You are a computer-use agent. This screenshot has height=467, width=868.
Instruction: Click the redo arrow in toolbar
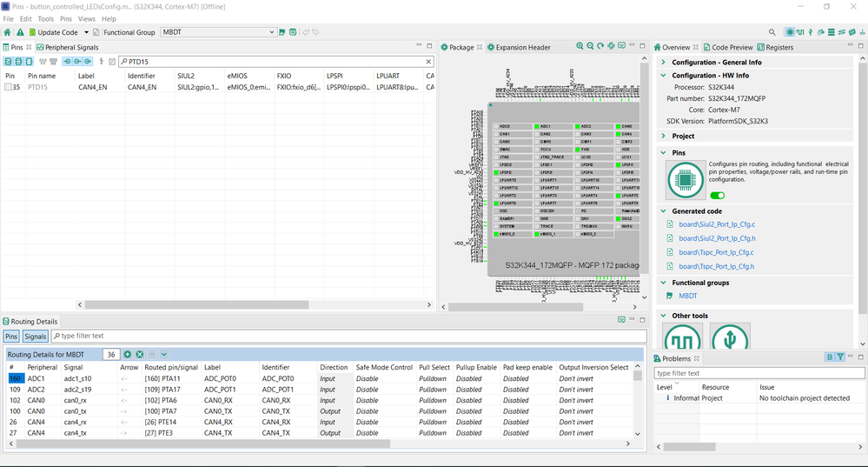(x=315, y=32)
